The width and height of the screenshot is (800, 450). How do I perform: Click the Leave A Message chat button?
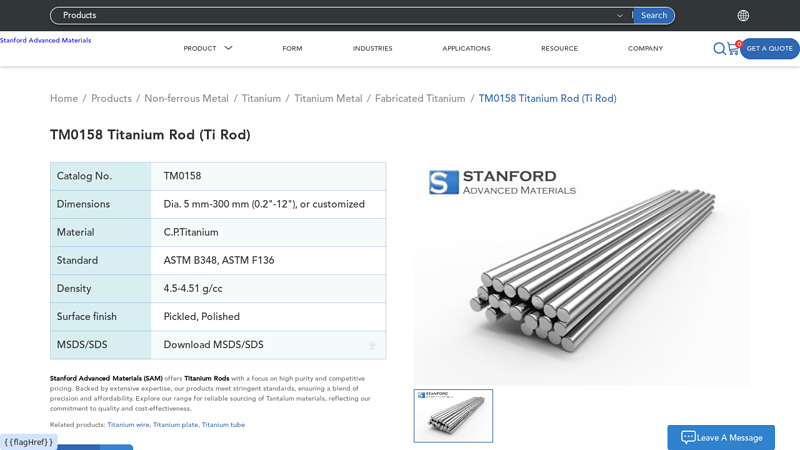click(x=721, y=438)
